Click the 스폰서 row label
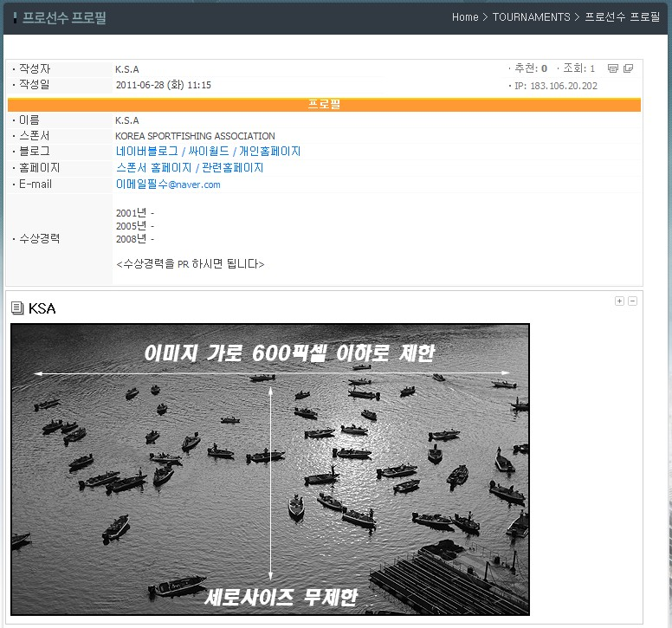Image resolution: width=672 pixels, height=628 pixels. coord(35,135)
